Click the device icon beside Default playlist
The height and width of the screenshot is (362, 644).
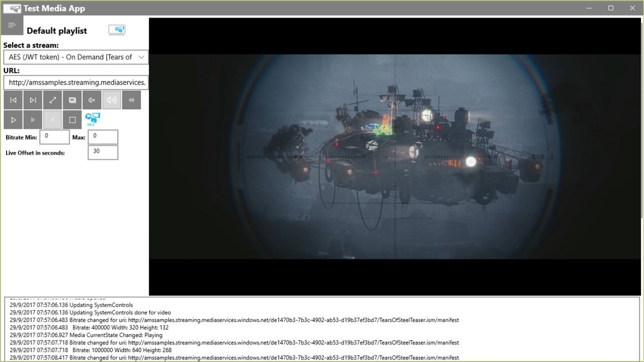pos(117,30)
